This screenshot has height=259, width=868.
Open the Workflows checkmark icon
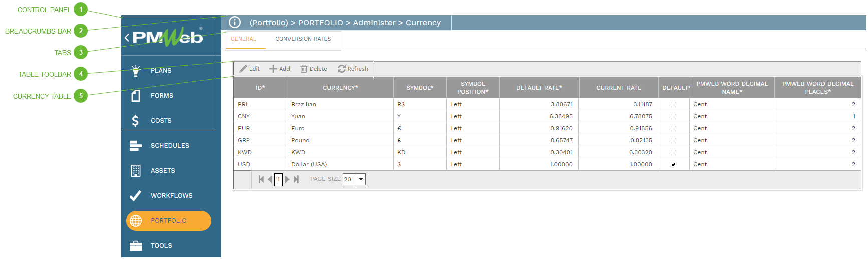coord(135,196)
